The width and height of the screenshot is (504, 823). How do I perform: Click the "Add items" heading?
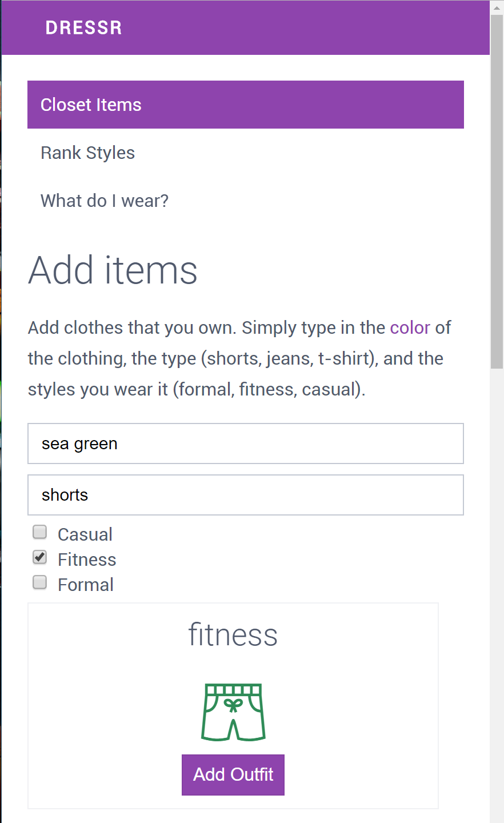click(x=113, y=270)
